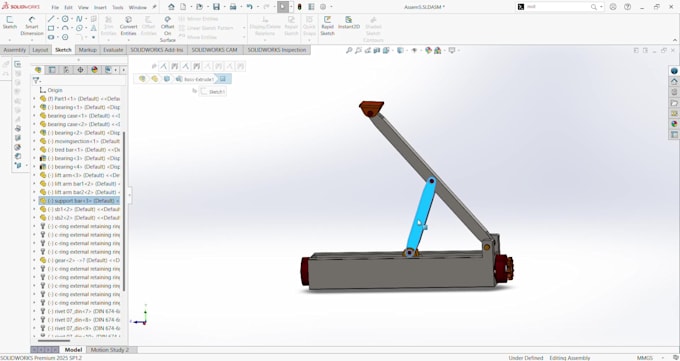Expand the bearing case<1> component
Screen dimensions: 680x361
(35, 116)
